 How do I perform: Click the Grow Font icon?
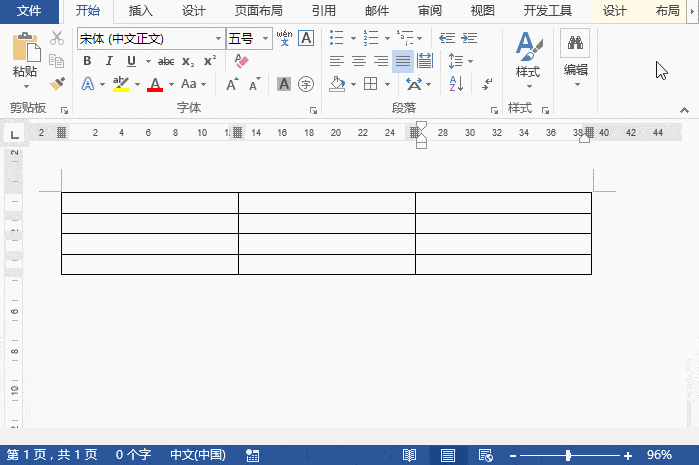pos(232,84)
